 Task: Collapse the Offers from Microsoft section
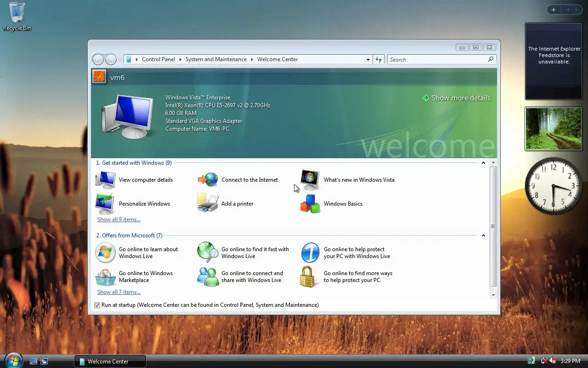point(483,236)
